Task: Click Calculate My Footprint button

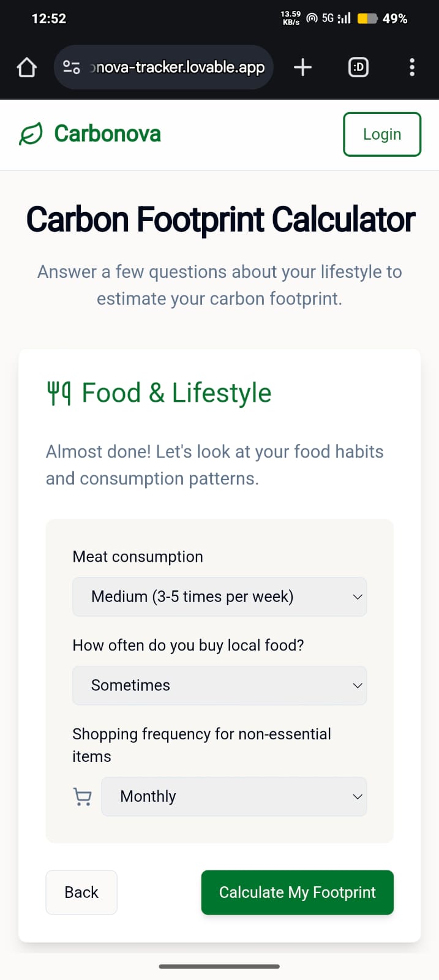Action: pos(297,892)
